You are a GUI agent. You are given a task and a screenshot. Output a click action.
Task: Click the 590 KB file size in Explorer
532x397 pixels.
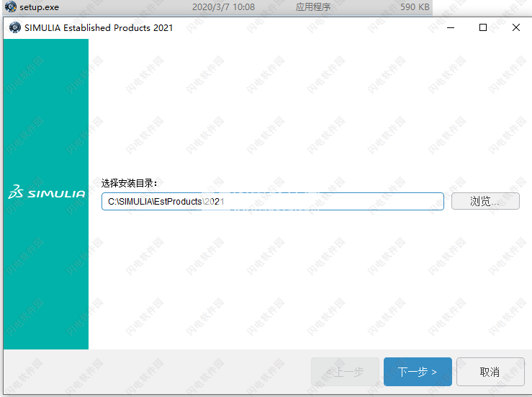click(415, 6)
